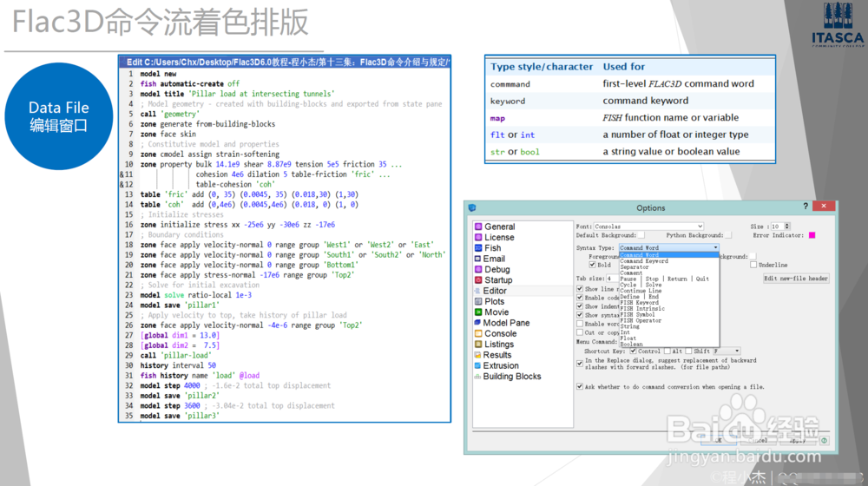Open the Fish options icon

pos(478,248)
